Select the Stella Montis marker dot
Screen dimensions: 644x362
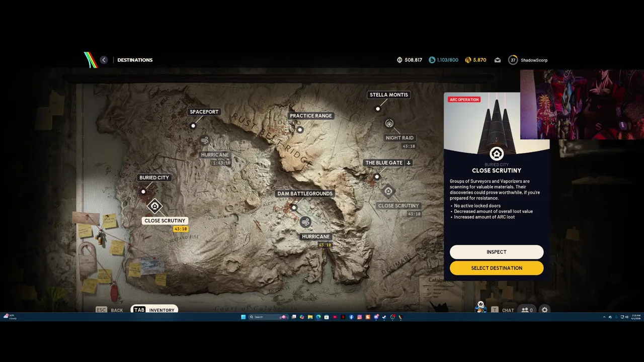tap(378, 109)
